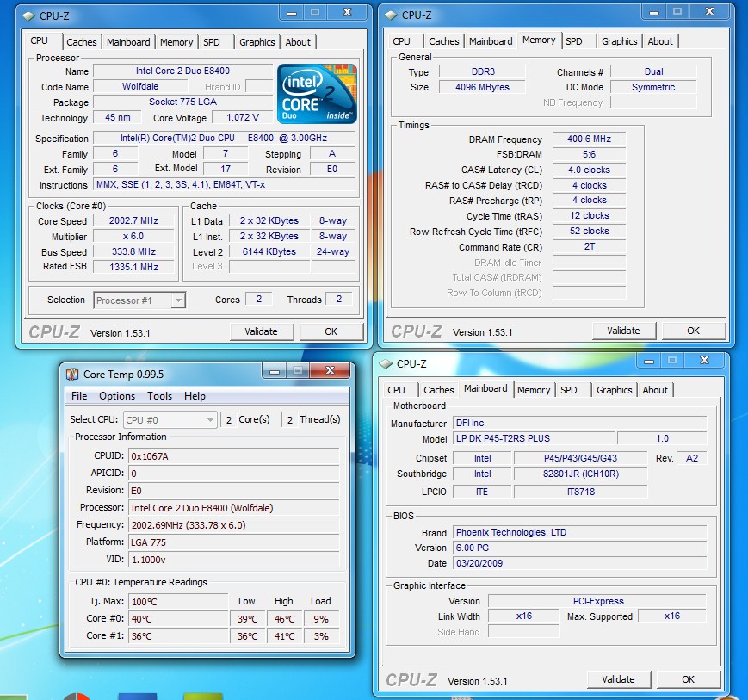The height and width of the screenshot is (700, 748).
Task: Click the Intel Core 2 Duo logo
Action: pyautogui.click(x=317, y=94)
